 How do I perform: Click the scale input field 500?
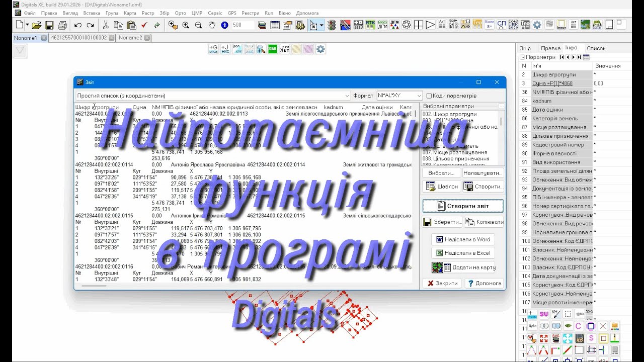coord(243,25)
